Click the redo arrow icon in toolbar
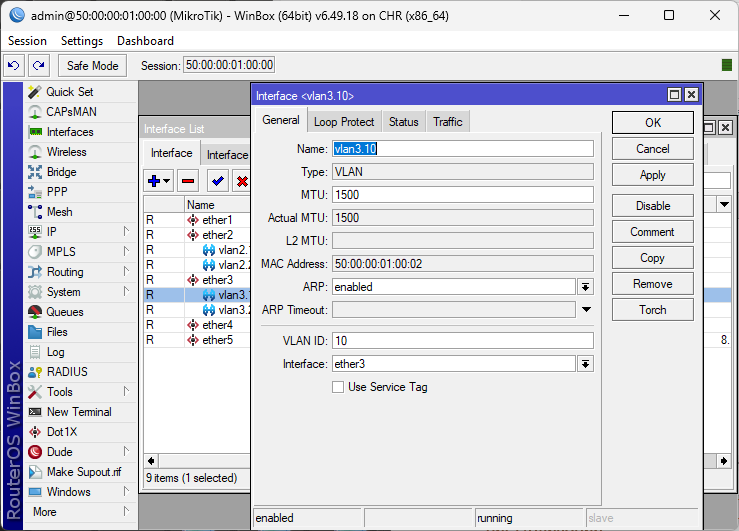Screen dimensions: 739x531 coord(38,65)
